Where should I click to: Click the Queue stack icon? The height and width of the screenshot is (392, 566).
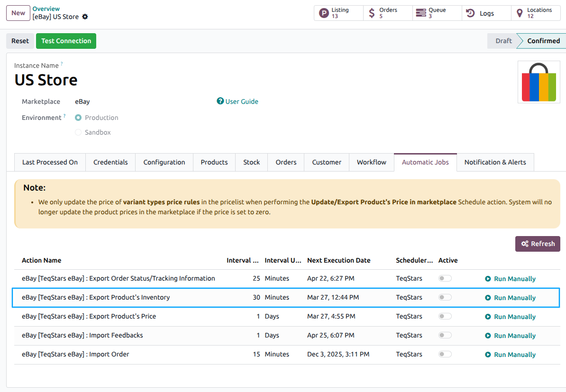(x=421, y=13)
